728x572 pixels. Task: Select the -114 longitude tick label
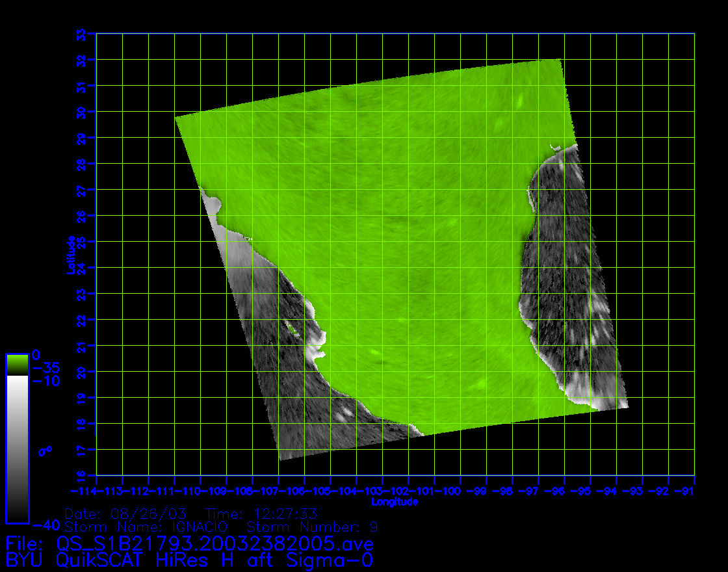click(83, 488)
